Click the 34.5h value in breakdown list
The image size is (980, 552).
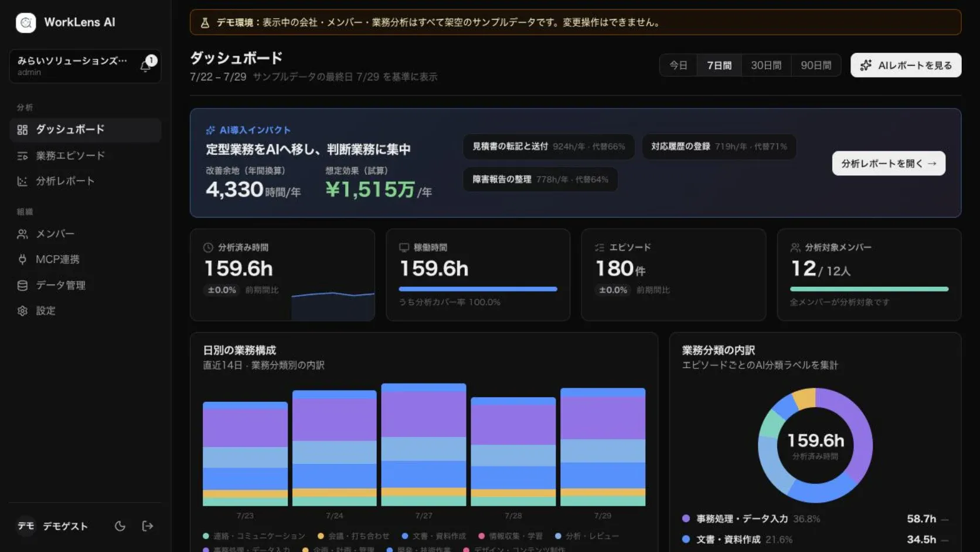coord(921,540)
